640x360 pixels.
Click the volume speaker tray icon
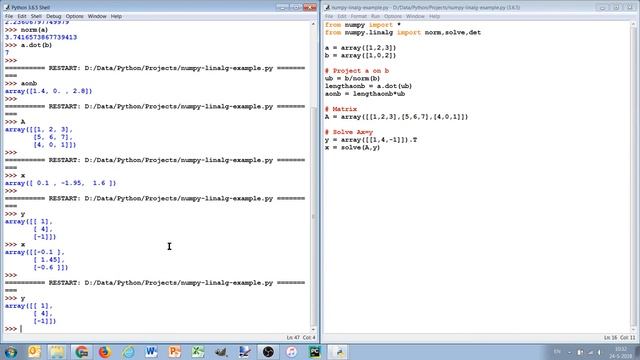click(x=600, y=352)
